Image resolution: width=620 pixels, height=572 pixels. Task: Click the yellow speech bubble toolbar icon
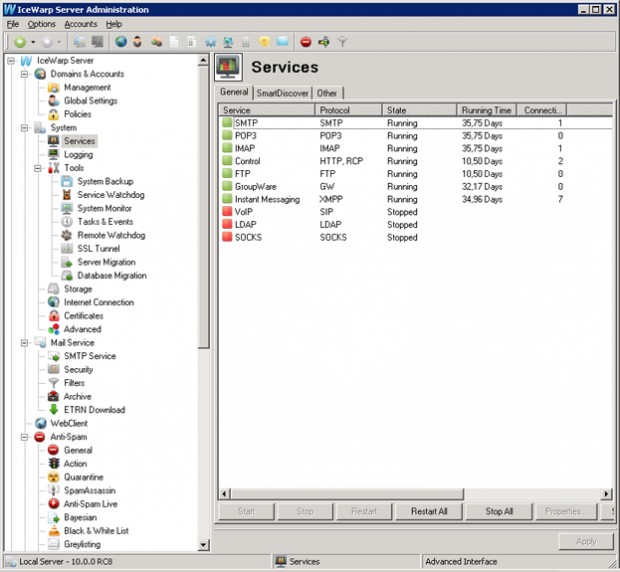(x=264, y=42)
